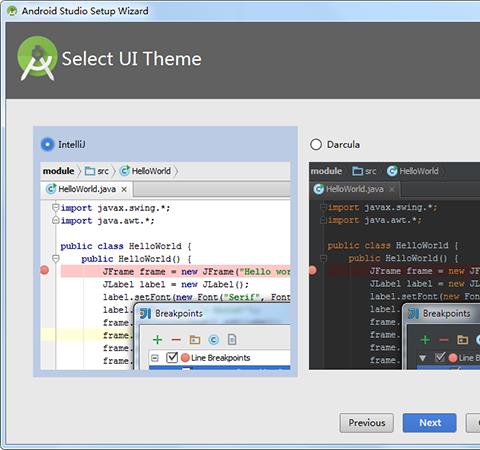Click red breakpoint dot in Darcula preview gutter
The width and height of the screenshot is (480, 450).
312,270
